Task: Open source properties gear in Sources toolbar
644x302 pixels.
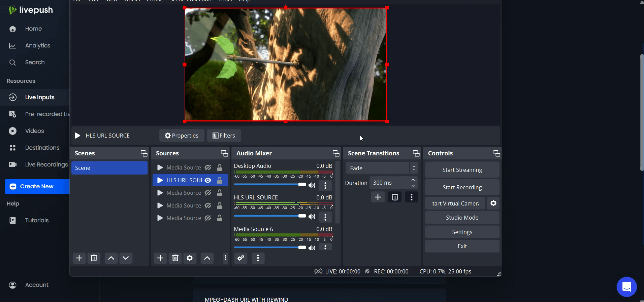Action: 190,258
